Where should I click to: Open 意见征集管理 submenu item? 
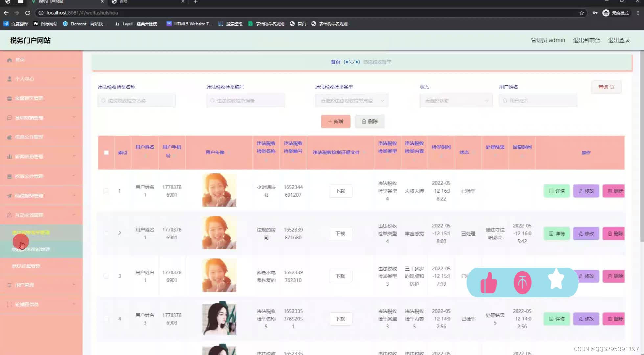(41, 266)
